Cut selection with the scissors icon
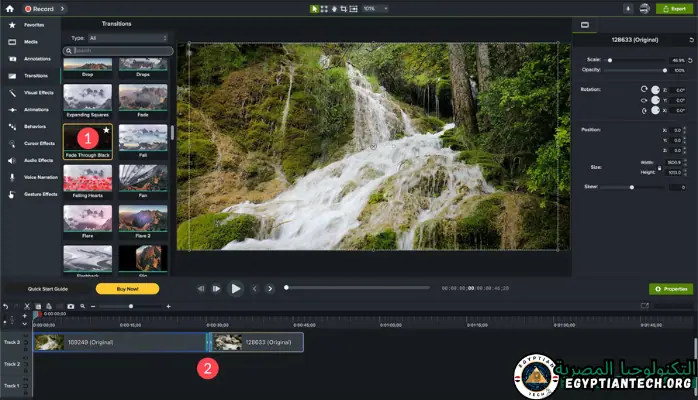 [27, 306]
